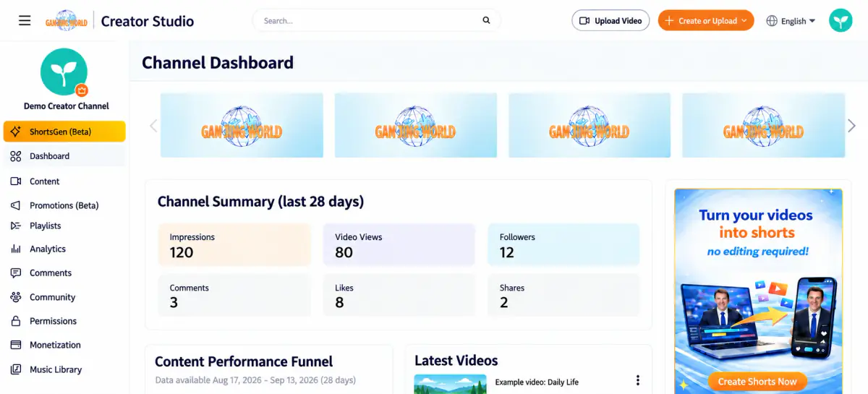Viewport: 868px width, 394px height.
Task: Go to next banner with right arrow
Action: click(851, 126)
